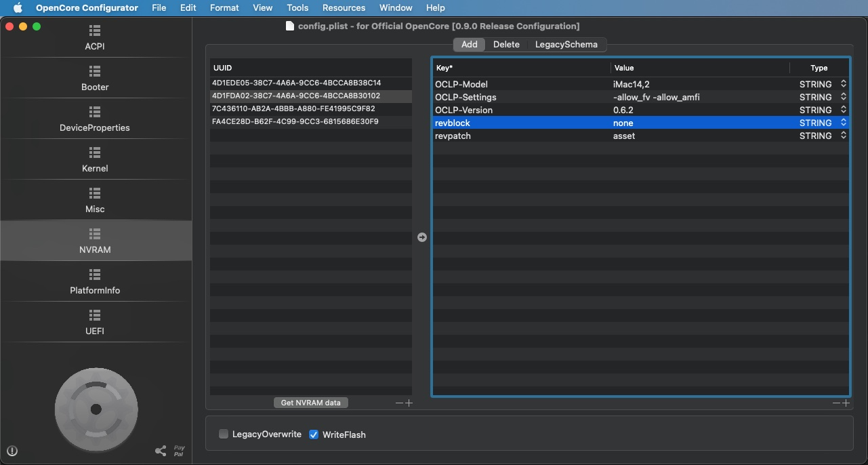The width and height of the screenshot is (868, 465).
Task: Open the OpenCore Configurator app menu
Action: [x=87, y=7]
